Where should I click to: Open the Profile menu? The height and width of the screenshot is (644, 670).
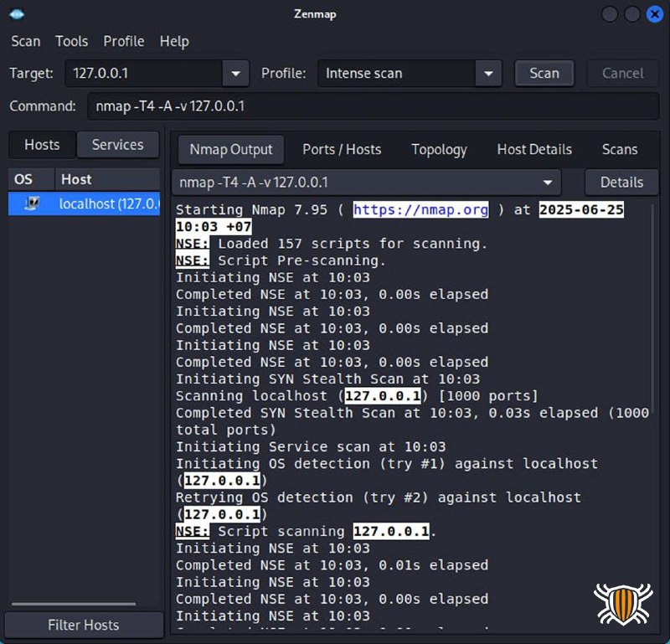pos(123,41)
